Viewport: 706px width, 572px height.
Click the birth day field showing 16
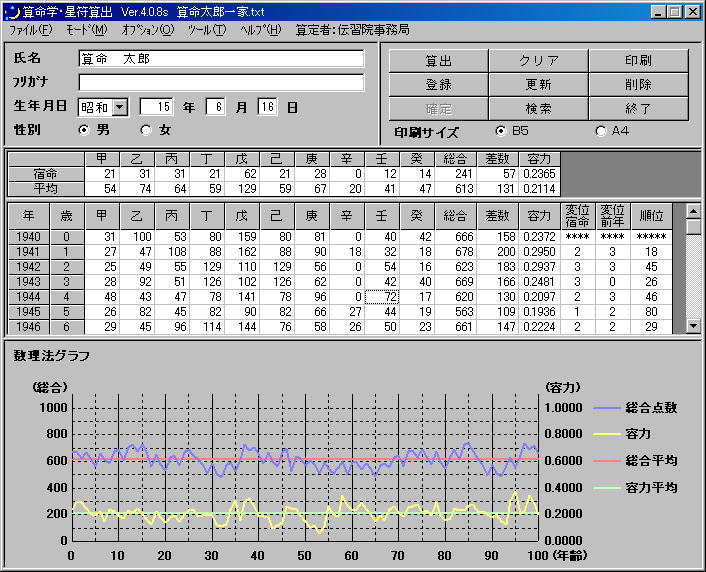coord(267,107)
